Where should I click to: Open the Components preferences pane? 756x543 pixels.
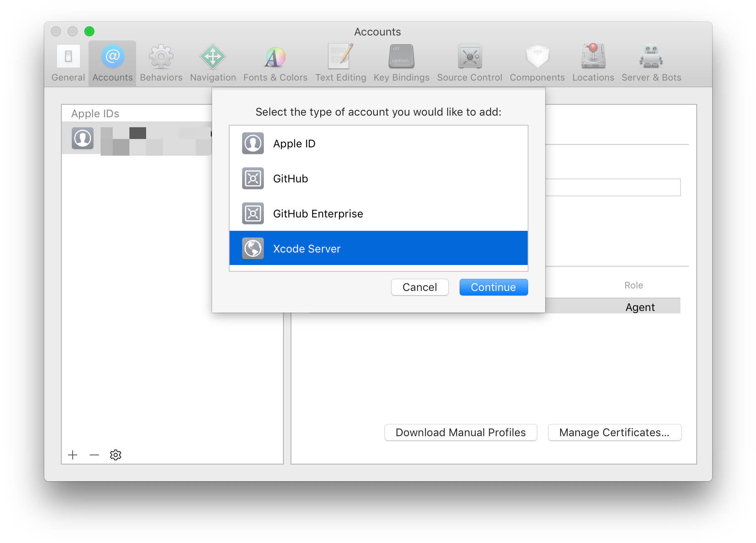(x=537, y=62)
